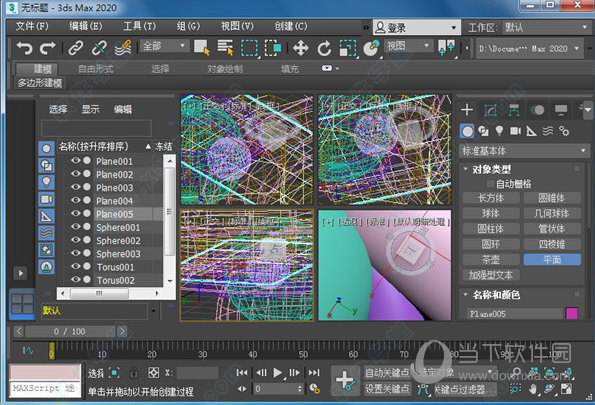
Task: Select the Cameras category icon
Action: 515,131
